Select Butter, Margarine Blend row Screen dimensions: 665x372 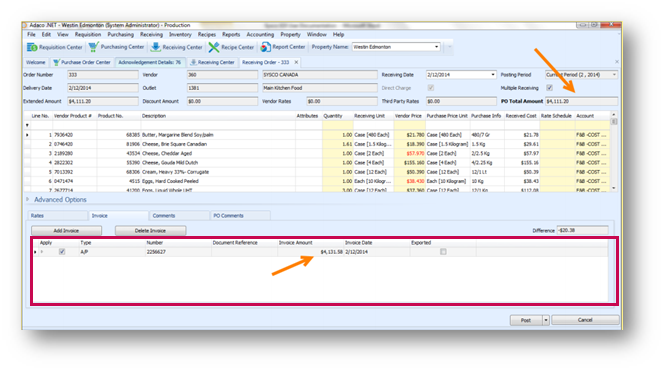pos(317,135)
